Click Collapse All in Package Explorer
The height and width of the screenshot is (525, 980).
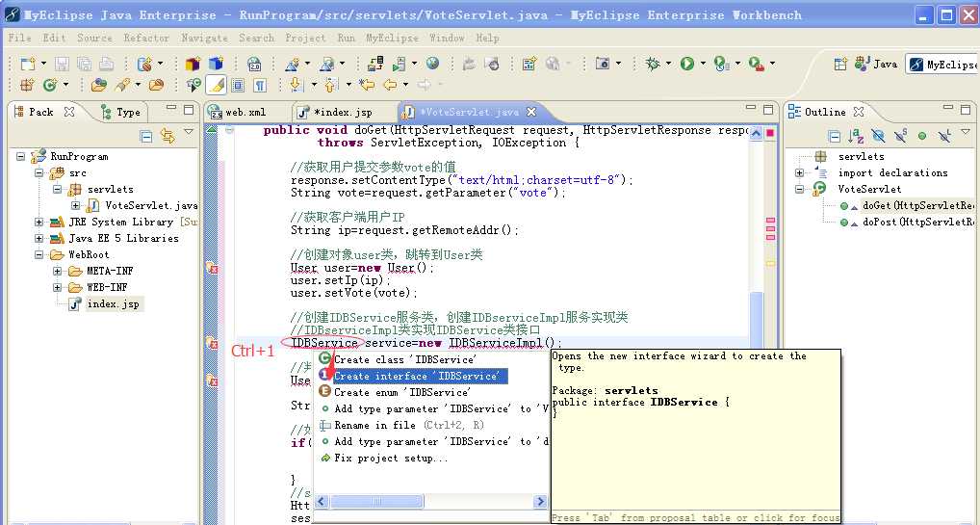pos(145,135)
